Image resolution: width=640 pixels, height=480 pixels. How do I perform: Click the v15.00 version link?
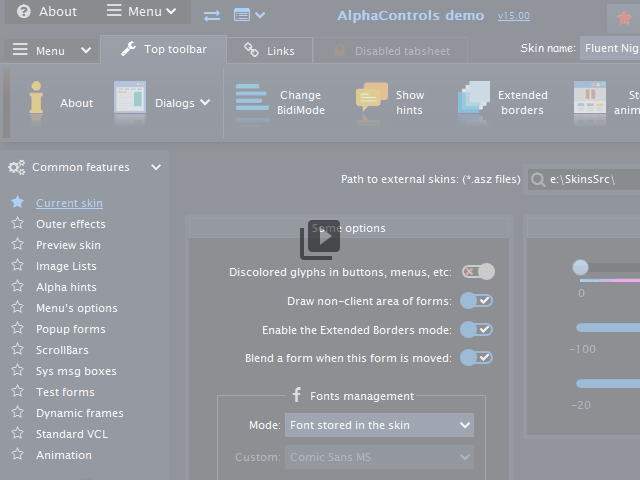513,16
